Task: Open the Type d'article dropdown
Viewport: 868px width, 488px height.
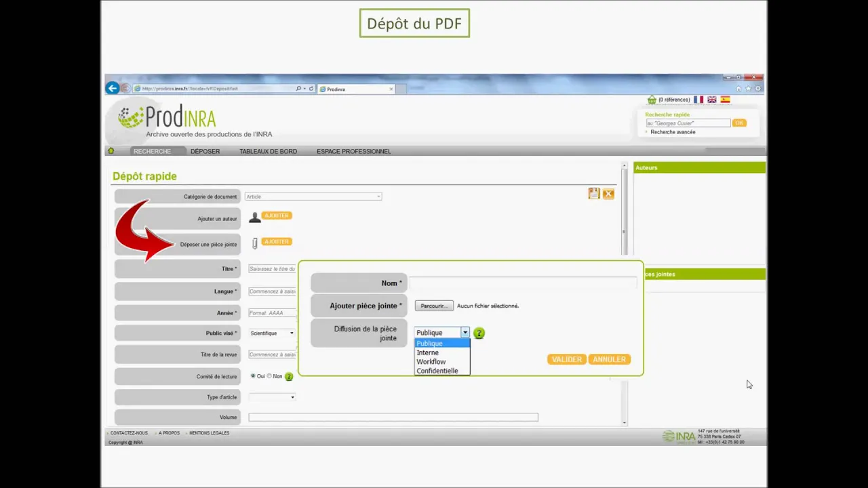Action: click(x=272, y=397)
